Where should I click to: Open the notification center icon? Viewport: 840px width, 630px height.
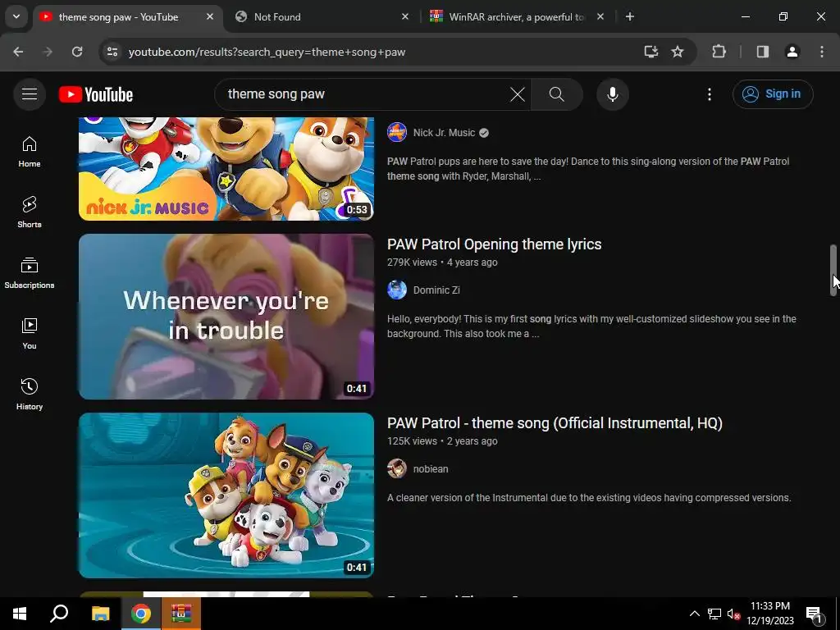[814, 614]
